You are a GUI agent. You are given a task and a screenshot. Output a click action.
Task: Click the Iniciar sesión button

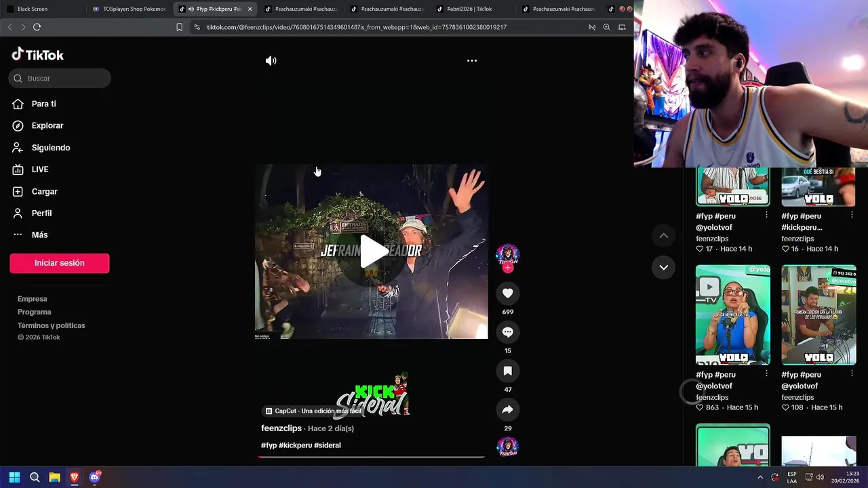click(x=60, y=263)
